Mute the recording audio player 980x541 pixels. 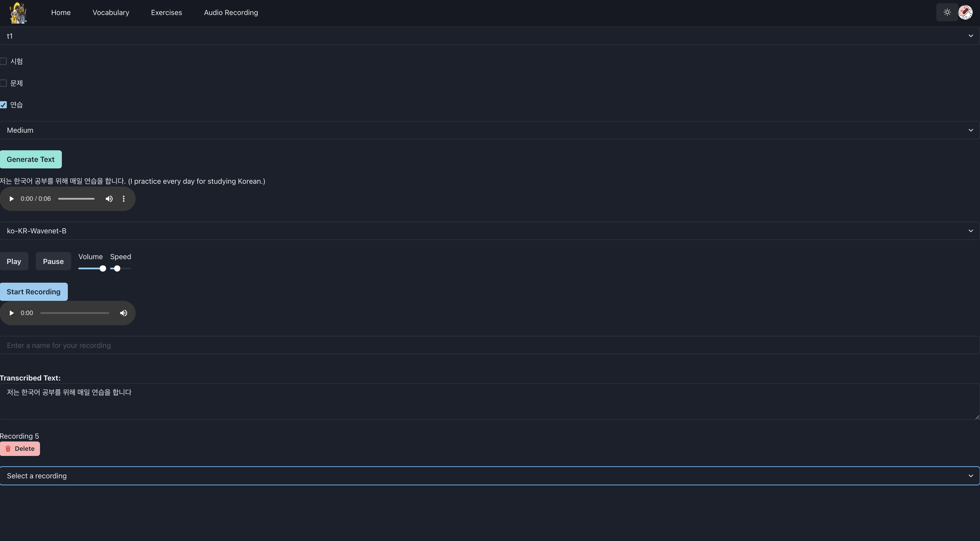tap(124, 313)
